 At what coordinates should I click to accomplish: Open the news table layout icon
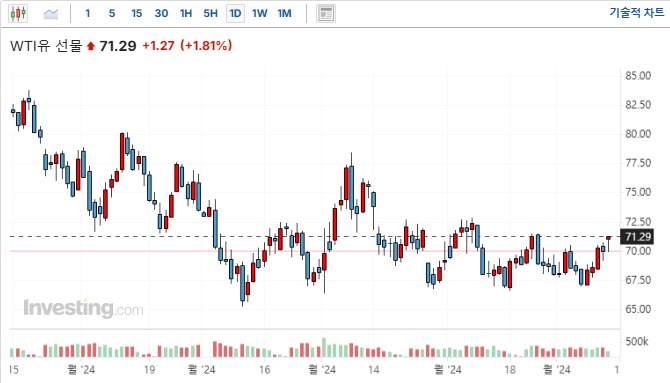pos(326,14)
